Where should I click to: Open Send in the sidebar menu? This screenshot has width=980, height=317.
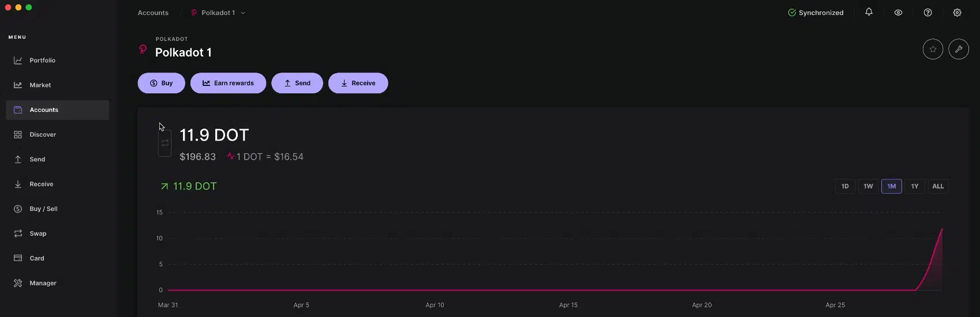(x=57, y=160)
